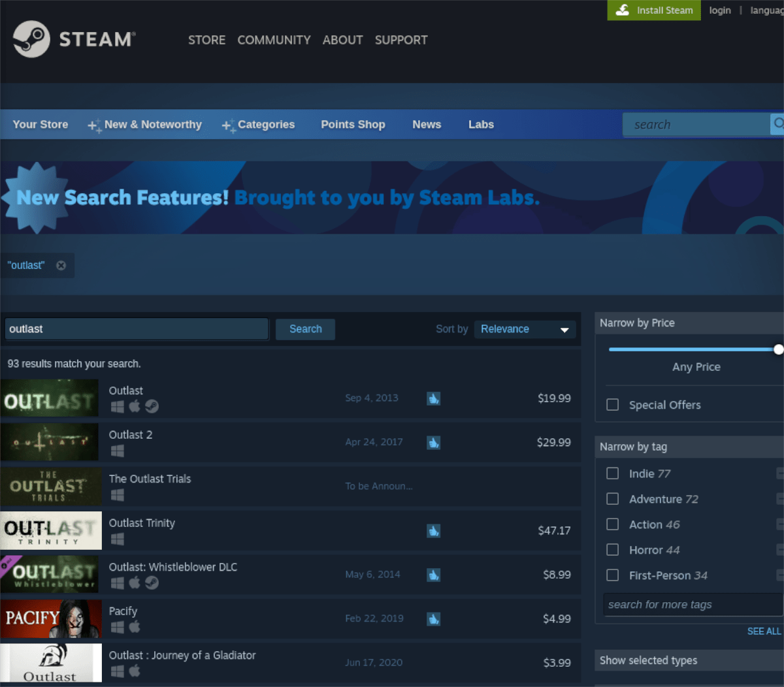Click the login link
Screen dimensions: 784x687
pos(720,10)
